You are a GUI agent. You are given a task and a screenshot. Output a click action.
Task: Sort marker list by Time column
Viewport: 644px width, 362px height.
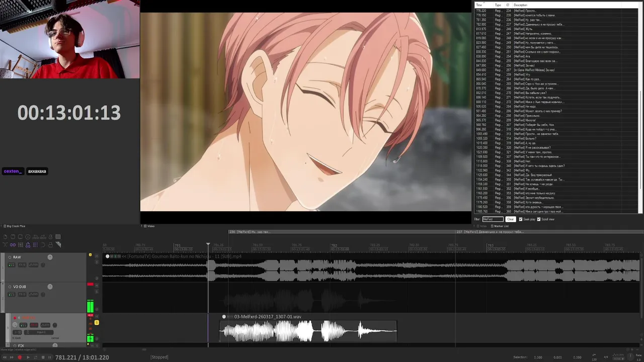(x=479, y=5)
